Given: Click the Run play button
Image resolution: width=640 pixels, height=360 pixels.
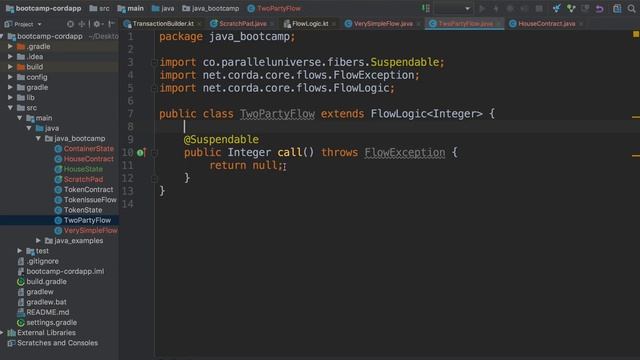Looking at the screenshot, I should 482,9.
